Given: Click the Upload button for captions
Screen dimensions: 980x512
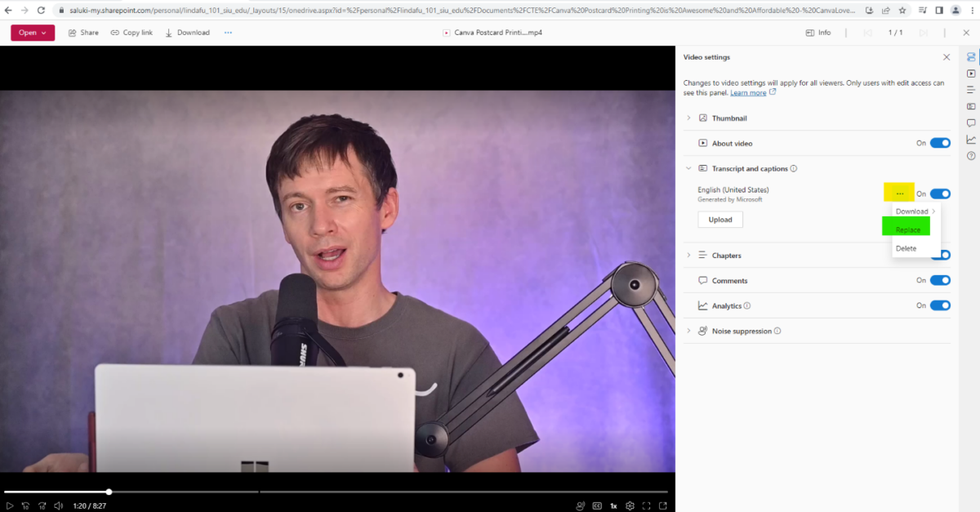Looking at the screenshot, I should 719,219.
